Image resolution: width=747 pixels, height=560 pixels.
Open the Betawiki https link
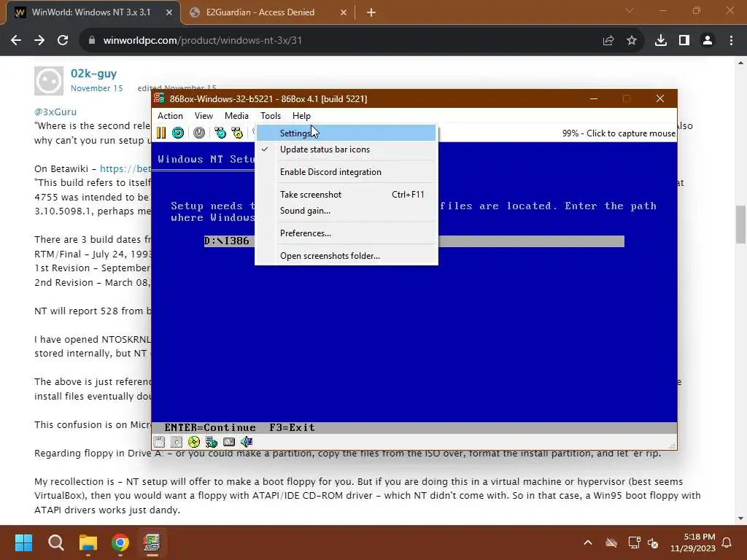(x=125, y=168)
